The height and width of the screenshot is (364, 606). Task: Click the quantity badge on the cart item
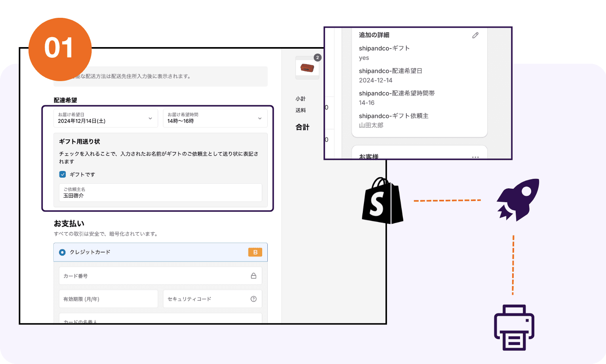coord(317,57)
